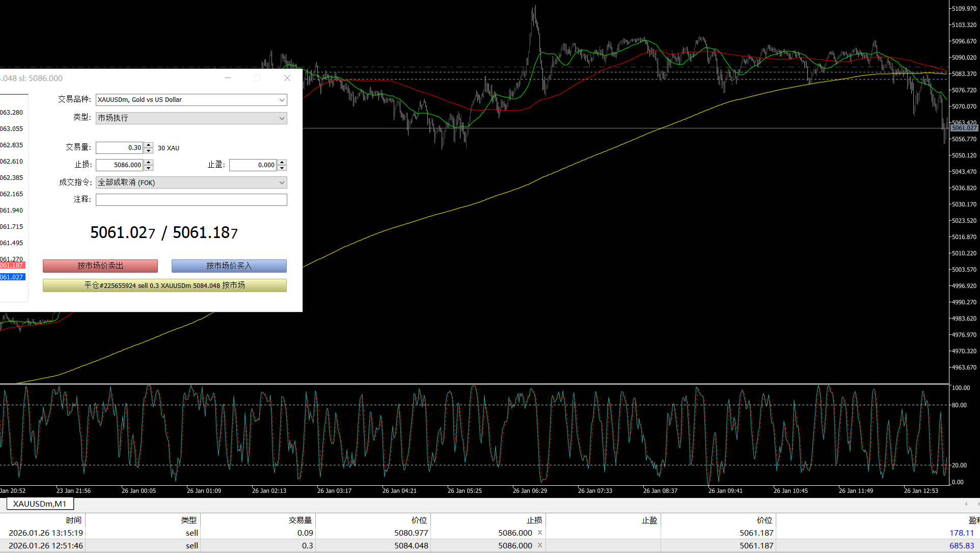Decrease trade volume with the down arrow
Image resolution: width=980 pixels, height=553 pixels.
[x=149, y=151]
